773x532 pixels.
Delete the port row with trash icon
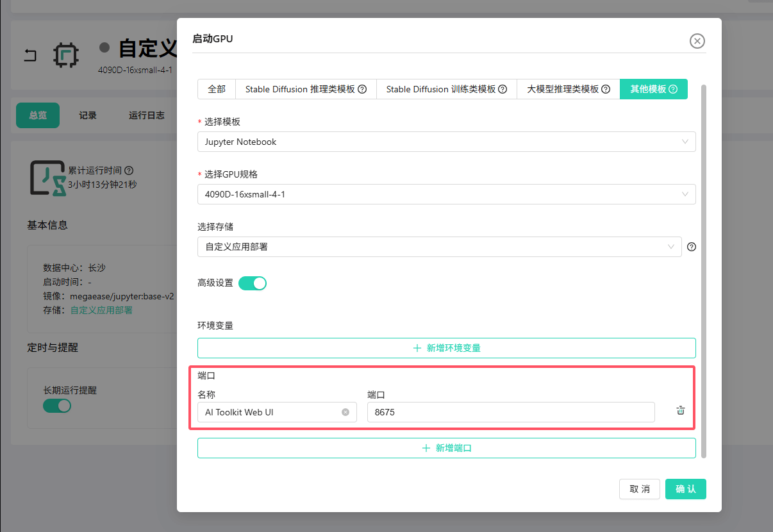(x=681, y=411)
